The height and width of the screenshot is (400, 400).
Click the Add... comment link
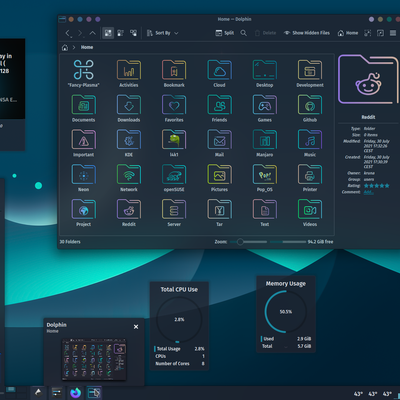(368, 192)
